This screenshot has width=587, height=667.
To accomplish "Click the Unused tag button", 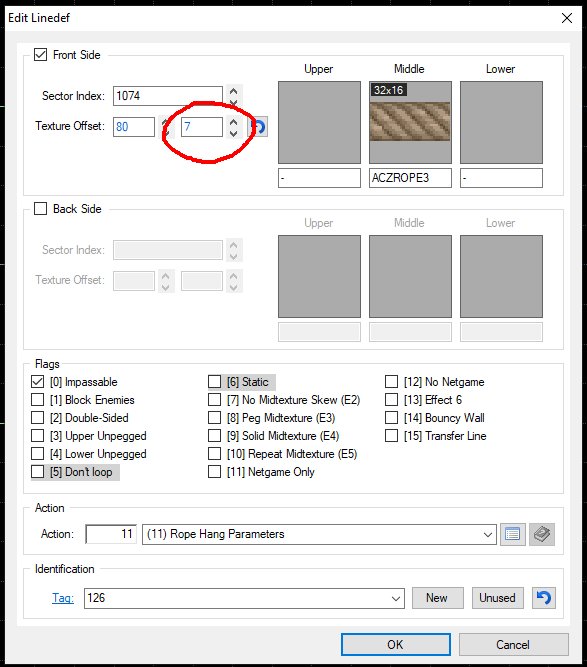I will (497, 598).
